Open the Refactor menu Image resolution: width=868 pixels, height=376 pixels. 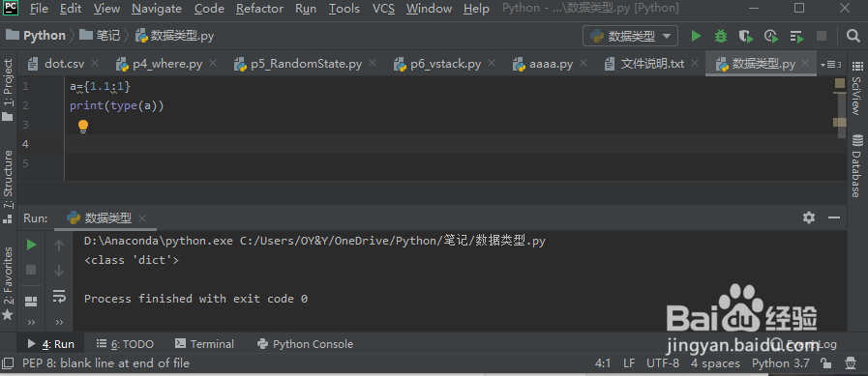[x=259, y=9]
